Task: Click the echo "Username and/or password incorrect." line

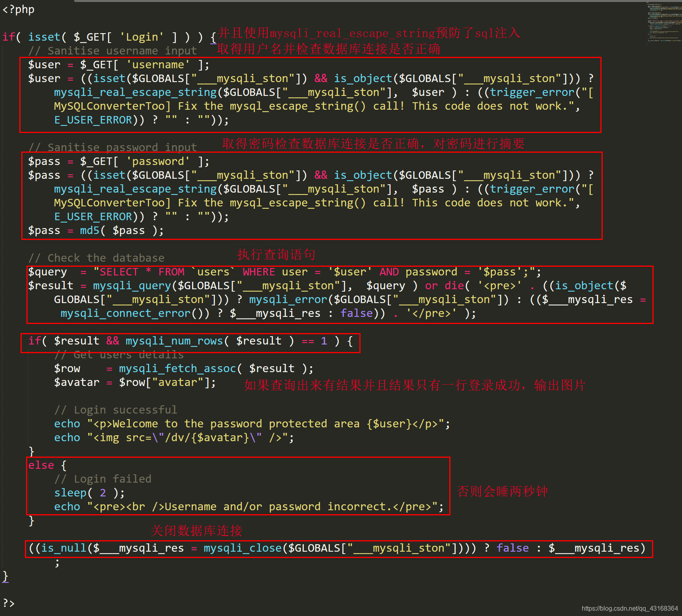Action: [249, 506]
